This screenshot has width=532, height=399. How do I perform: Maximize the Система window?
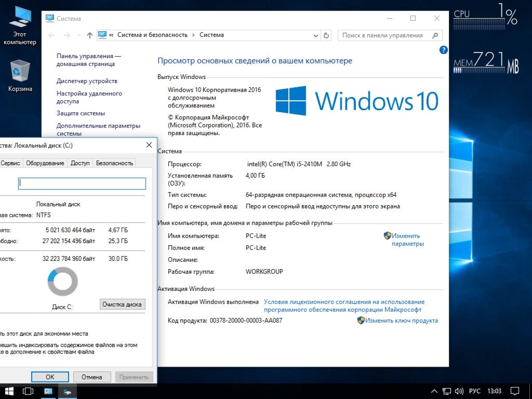tap(413, 18)
